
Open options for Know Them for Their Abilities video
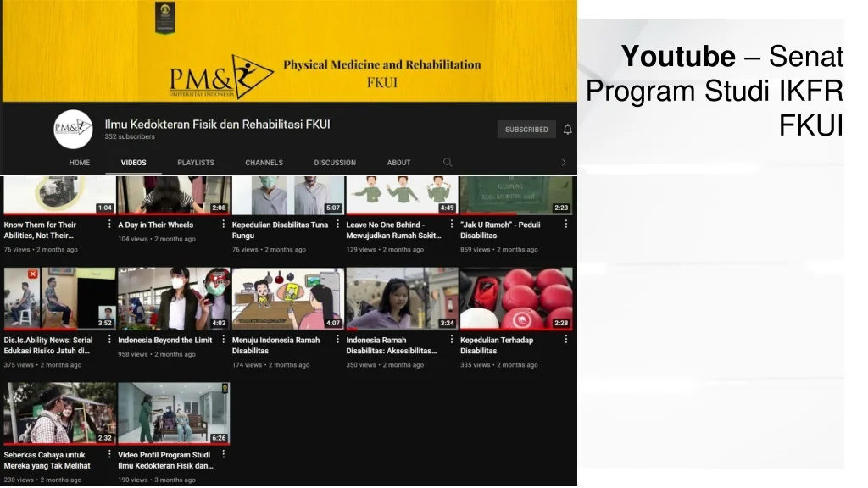point(109,224)
